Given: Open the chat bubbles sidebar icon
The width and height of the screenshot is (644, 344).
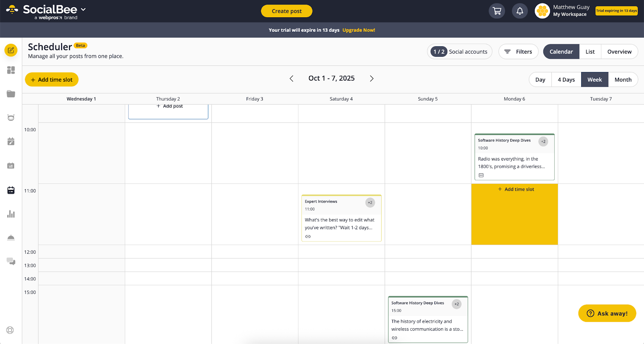Looking at the screenshot, I should tap(11, 262).
